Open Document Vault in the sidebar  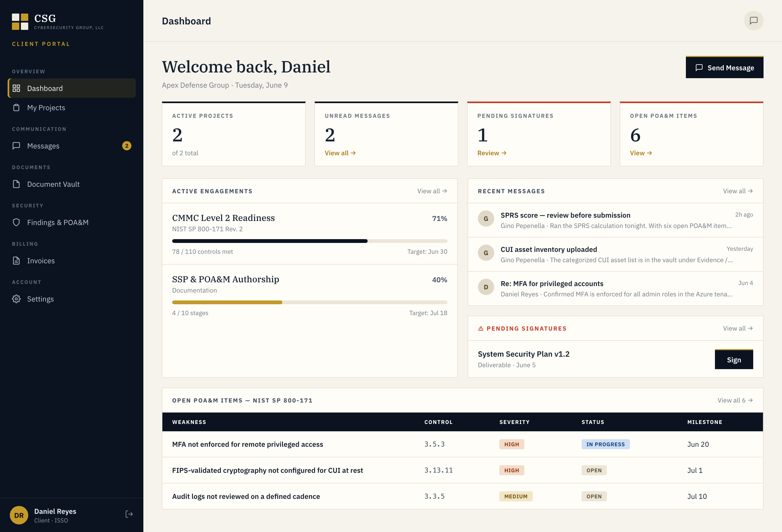click(x=72, y=184)
